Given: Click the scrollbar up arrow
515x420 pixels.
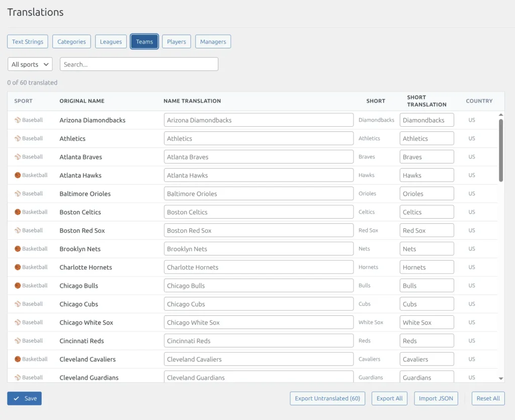Looking at the screenshot, I should pos(501,115).
